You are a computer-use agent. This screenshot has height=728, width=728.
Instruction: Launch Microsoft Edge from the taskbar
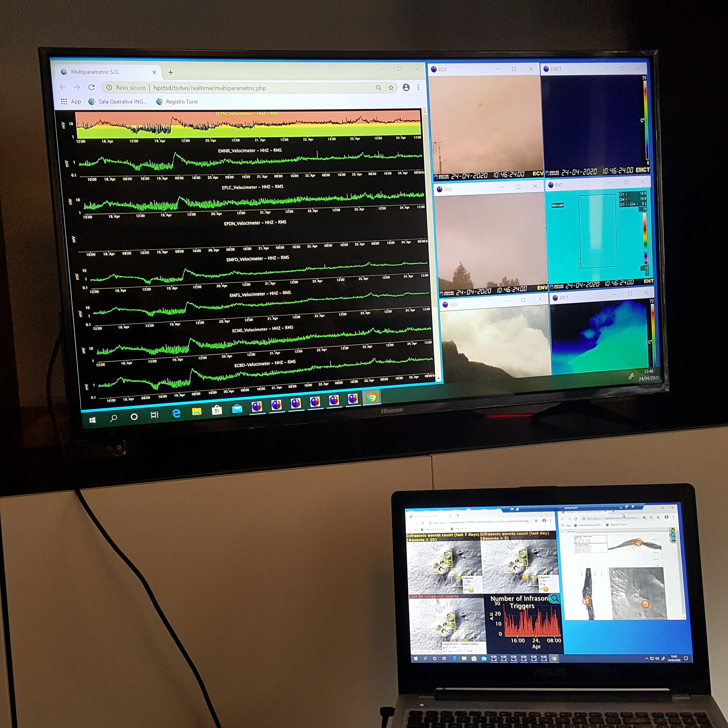[176, 413]
